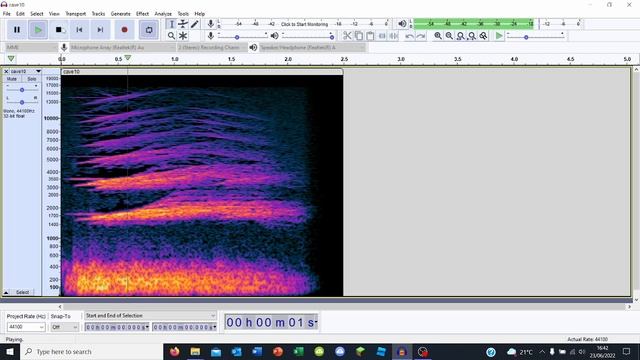
Task: Select the Draw pencil tool
Action: coord(194,24)
